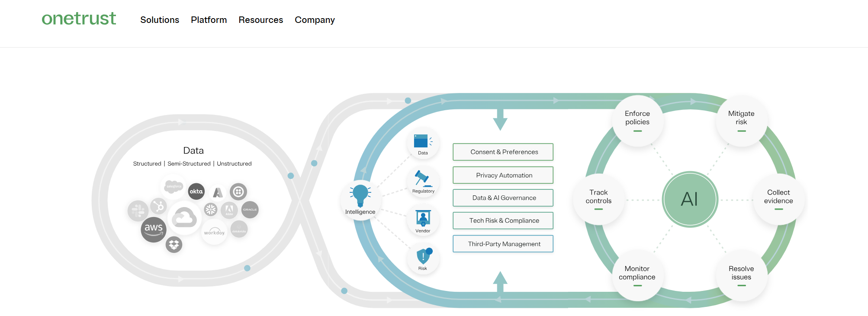Click the HubSpot sprocket logo
868x316 pixels.
(159, 206)
